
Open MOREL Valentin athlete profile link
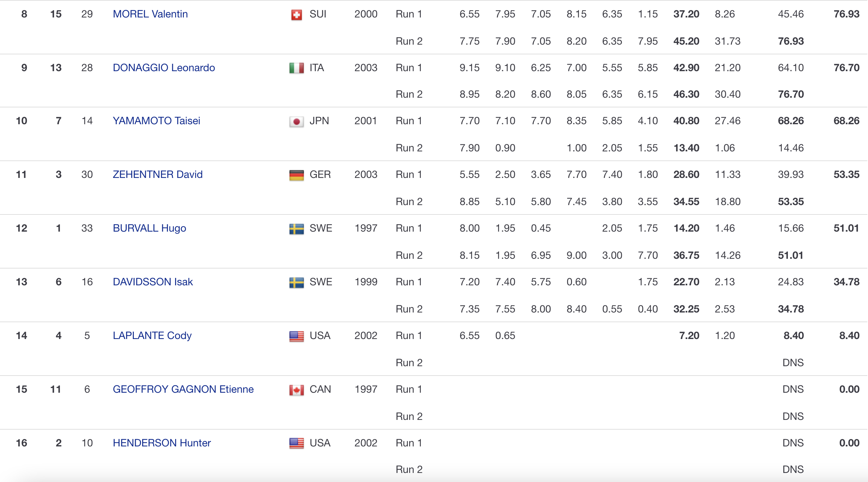150,14
